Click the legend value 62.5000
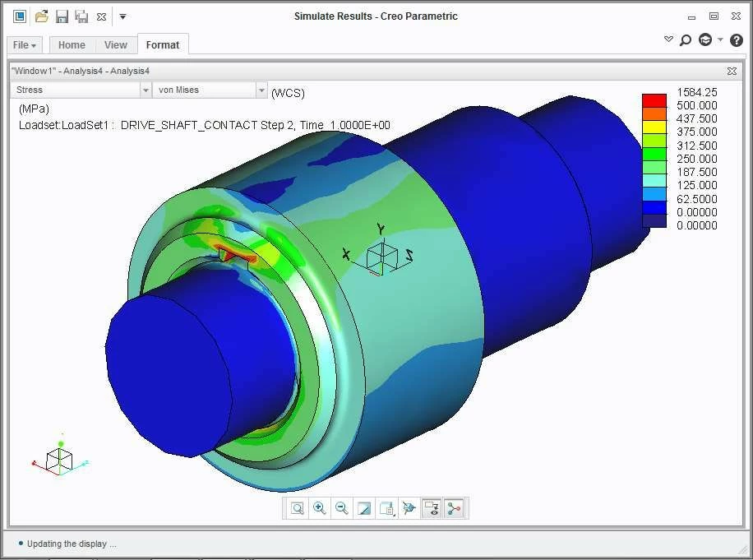Image resolution: width=753 pixels, height=560 pixels. pos(697,199)
